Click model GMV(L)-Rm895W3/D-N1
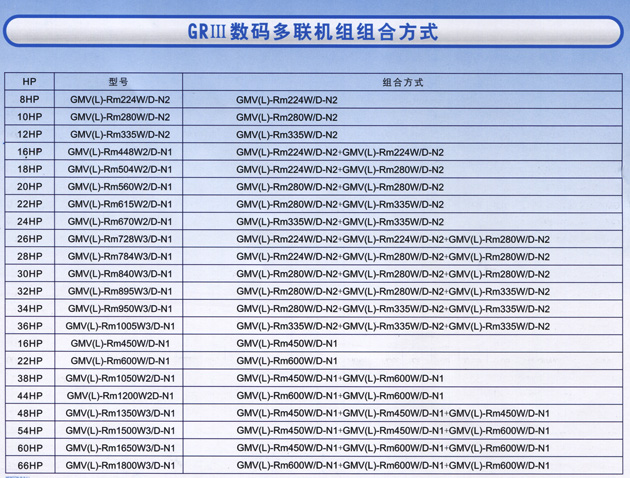This screenshot has height=478, width=630. point(120,291)
